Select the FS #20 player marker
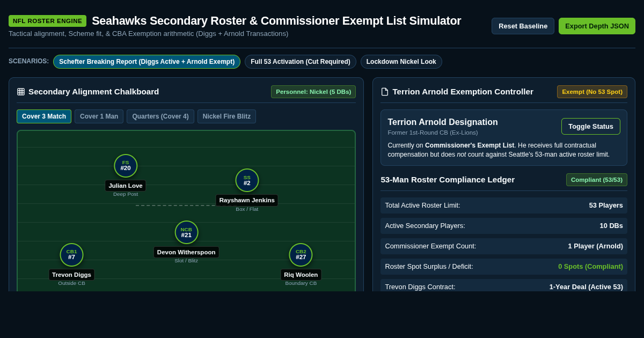 tap(126, 166)
